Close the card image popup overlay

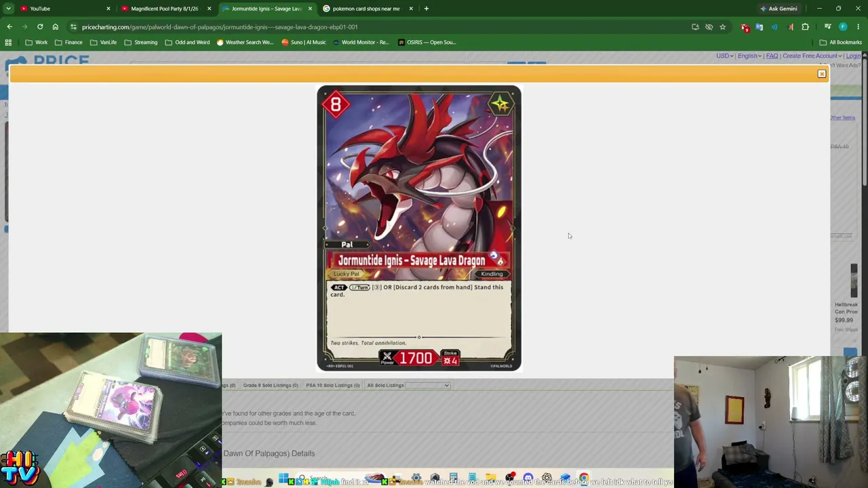pos(821,73)
